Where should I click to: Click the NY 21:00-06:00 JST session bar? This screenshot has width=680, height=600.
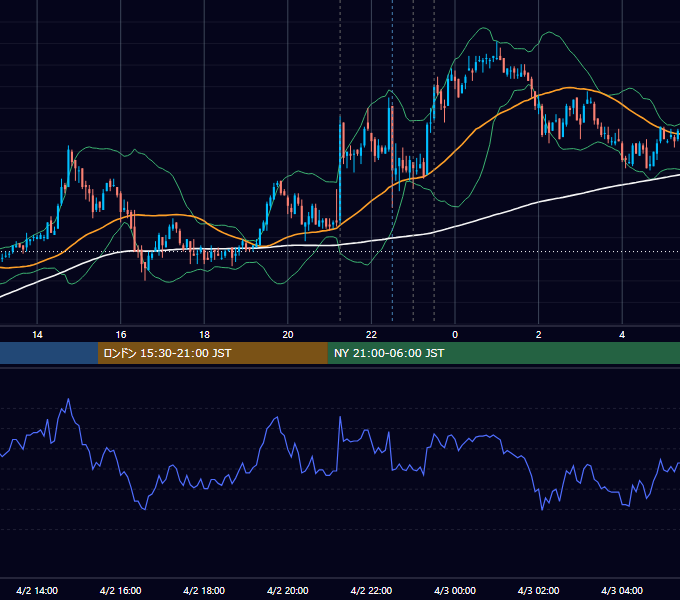[x=503, y=353]
